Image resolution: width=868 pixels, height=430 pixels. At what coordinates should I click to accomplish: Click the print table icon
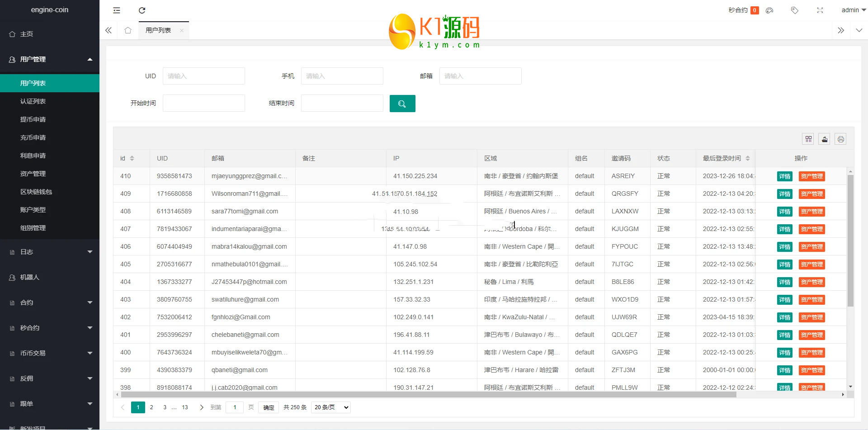pyautogui.click(x=840, y=139)
